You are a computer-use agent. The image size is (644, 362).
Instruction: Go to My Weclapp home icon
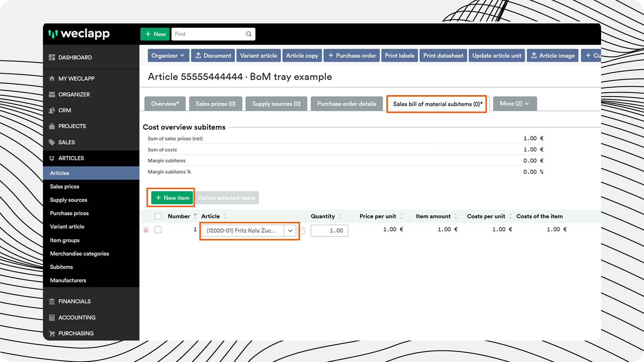52,78
